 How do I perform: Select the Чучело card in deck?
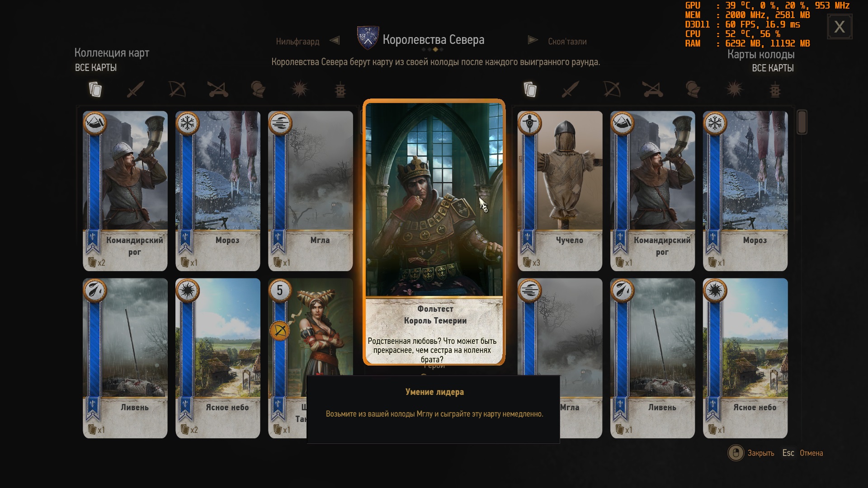(560, 191)
